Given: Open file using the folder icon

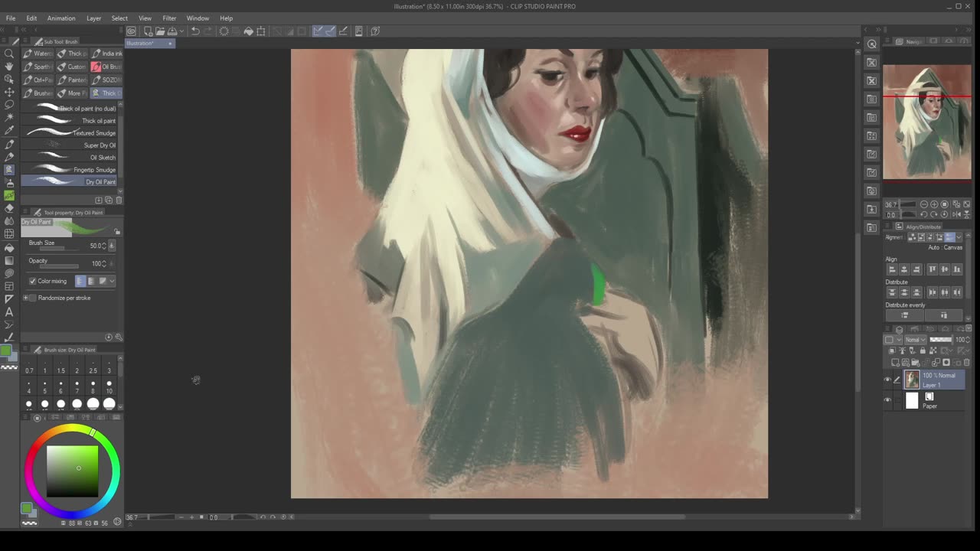Looking at the screenshot, I should click(160, 31).
